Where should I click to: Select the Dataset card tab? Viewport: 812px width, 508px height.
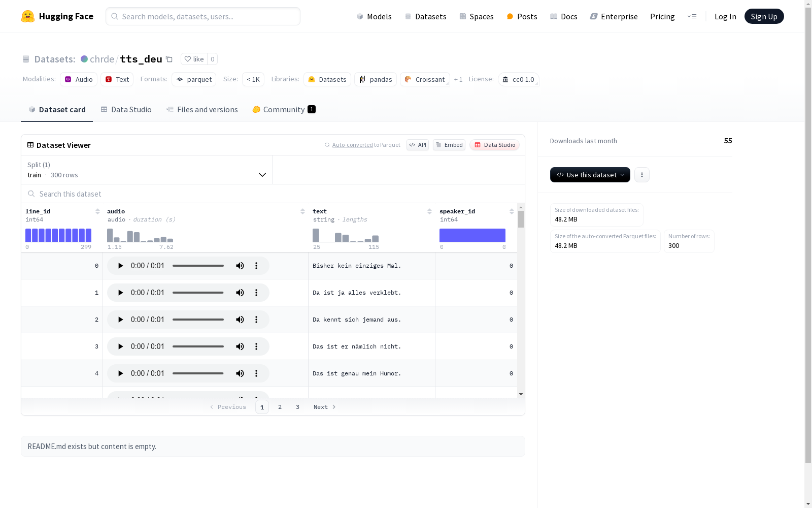pos(57,110)
